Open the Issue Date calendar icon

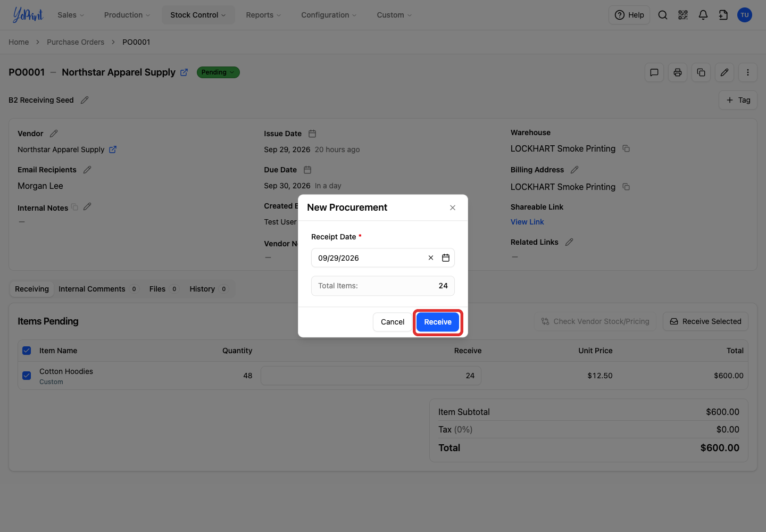[312, 134]
